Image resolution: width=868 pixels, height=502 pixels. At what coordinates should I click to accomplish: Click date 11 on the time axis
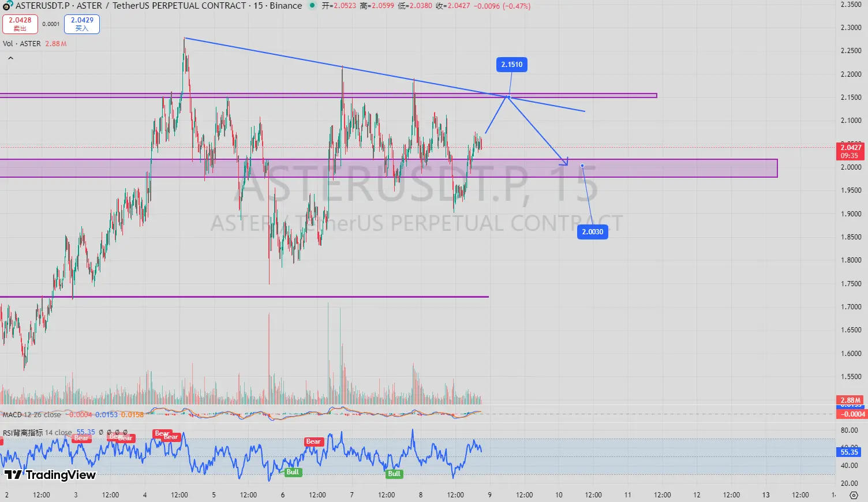(628, 495)
